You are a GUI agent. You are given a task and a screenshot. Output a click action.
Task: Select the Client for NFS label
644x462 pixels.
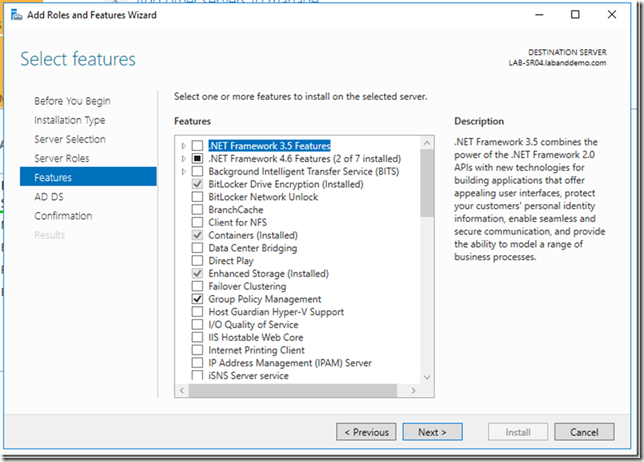coord(237,222)
